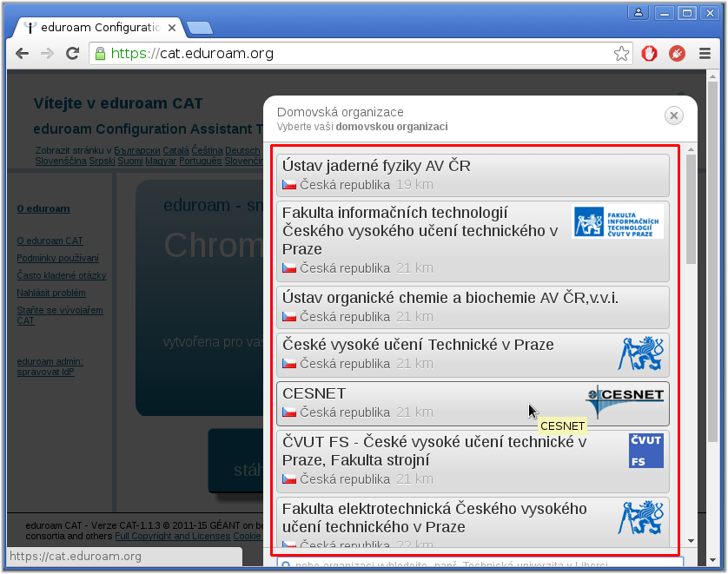Viewport: 728px width, 574px height.
Task: Click the user profile icon in title bar
Action: click(639, 12)
